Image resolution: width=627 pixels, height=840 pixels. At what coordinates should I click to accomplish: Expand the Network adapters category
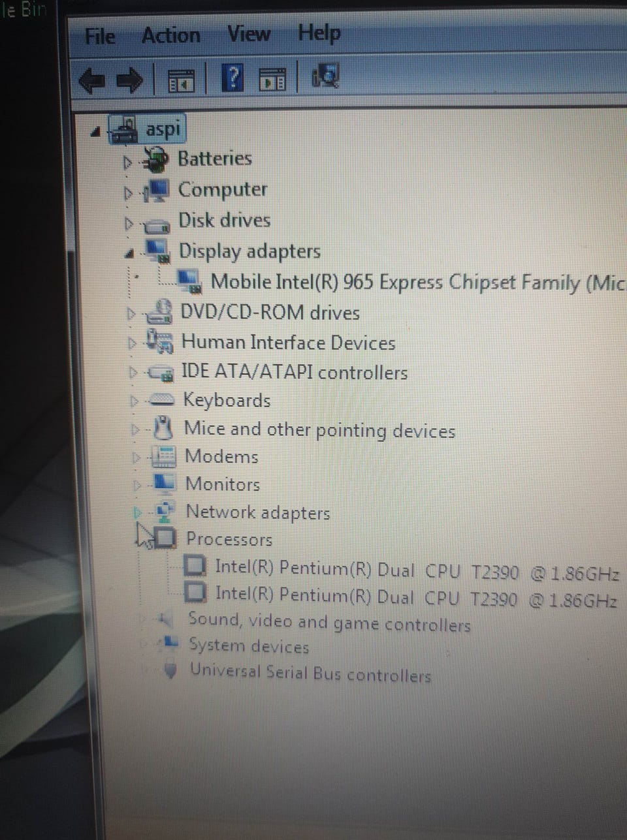(x=137, y=513)
